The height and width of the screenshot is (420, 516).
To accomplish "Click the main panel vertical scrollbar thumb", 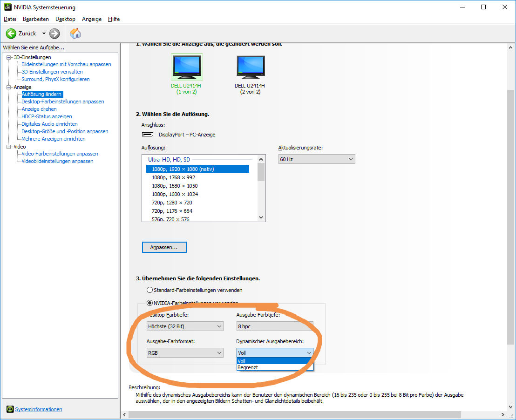I will [510, 217].
